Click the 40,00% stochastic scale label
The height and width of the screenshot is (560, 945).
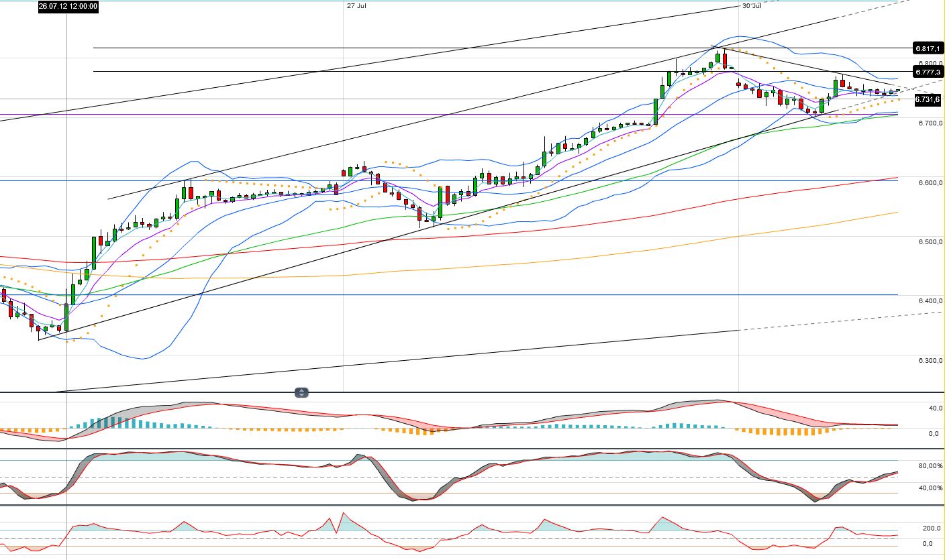tap(931, 488)
